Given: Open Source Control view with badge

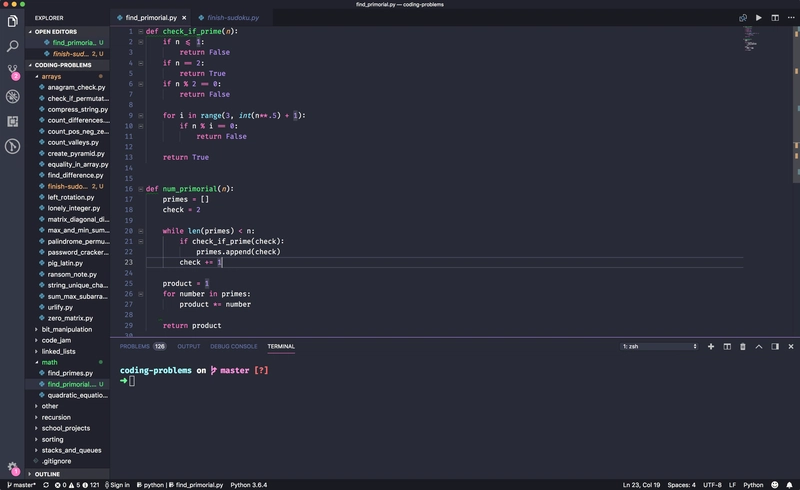Looking at the screenshot, I should tap(12, 71).
